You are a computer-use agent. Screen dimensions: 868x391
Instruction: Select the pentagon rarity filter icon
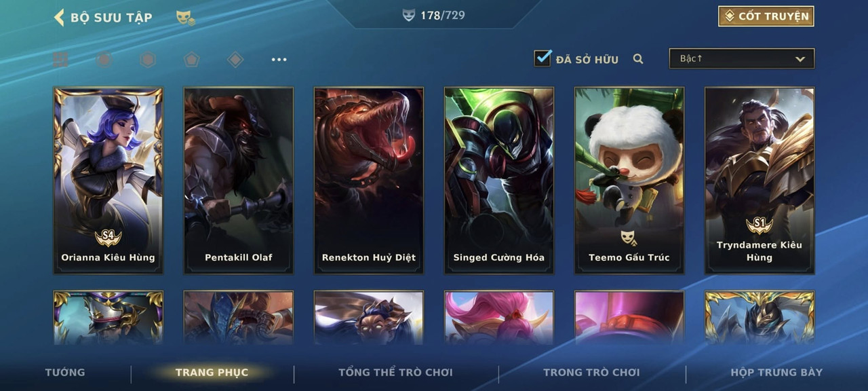coord(191,60)
